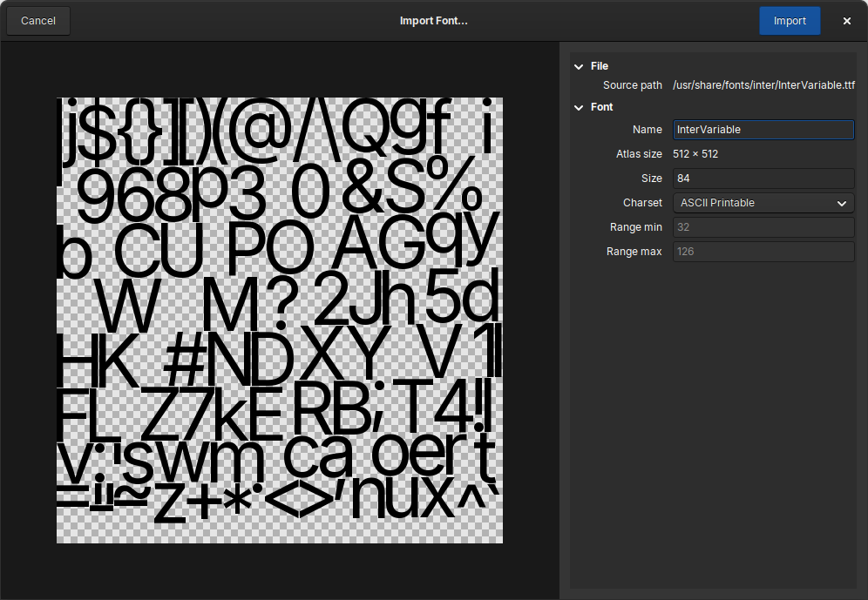The height and width of the screenshot is (600, 868).
Task: Click the disabled Range min field
Action: tap(763, 226)
